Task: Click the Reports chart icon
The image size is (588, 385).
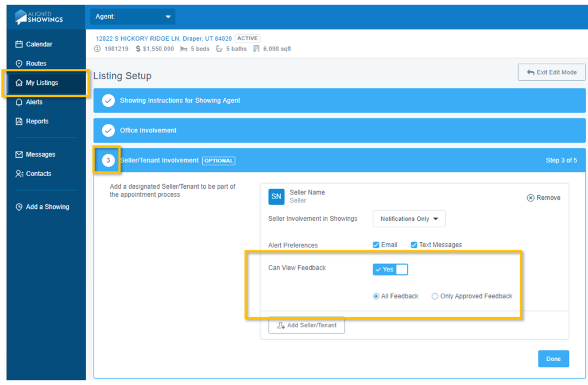Action: 19,122
